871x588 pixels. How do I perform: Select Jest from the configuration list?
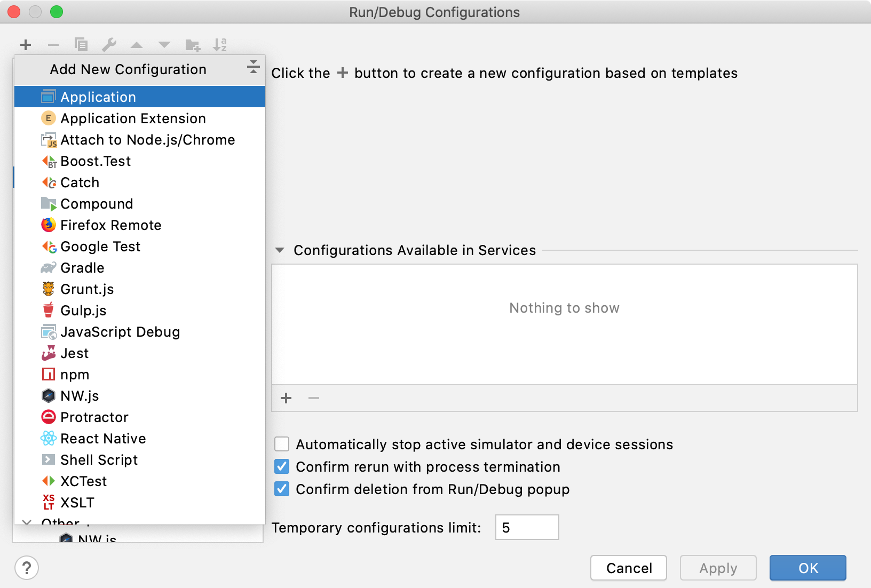[140, 353]
